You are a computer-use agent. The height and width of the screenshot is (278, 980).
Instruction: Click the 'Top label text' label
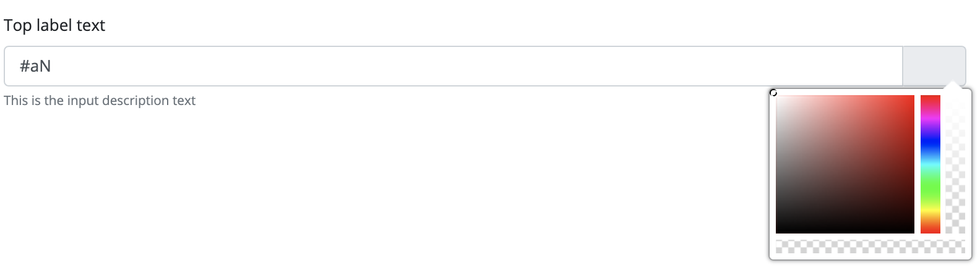point(54,25)
